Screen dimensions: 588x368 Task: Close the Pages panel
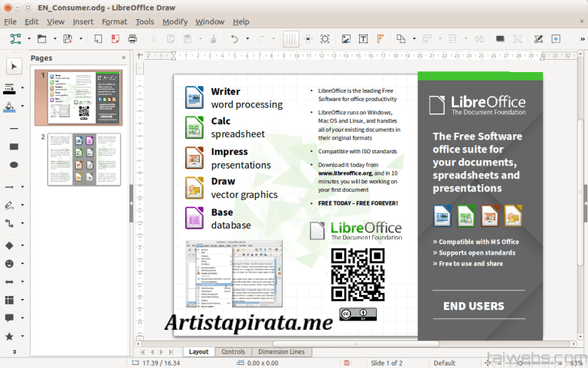tap(123, 58)
